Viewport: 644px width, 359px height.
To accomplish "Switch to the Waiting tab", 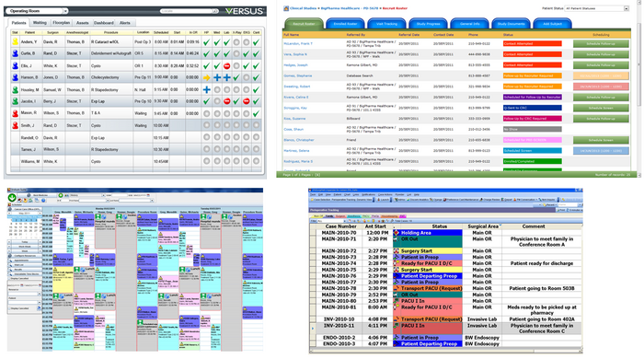I will pyautogui.click(x=40, y=23).
